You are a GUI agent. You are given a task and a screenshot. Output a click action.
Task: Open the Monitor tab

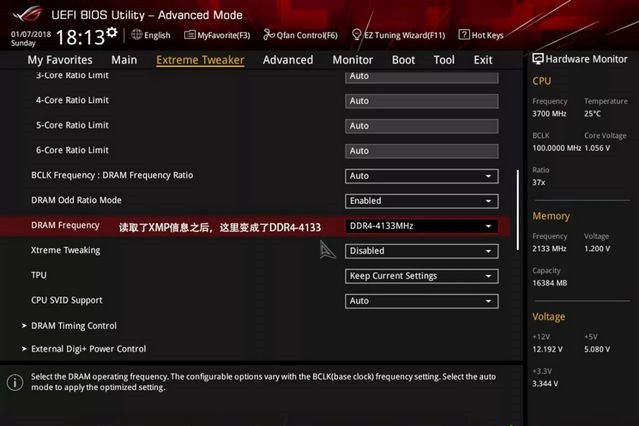[353, 60]
